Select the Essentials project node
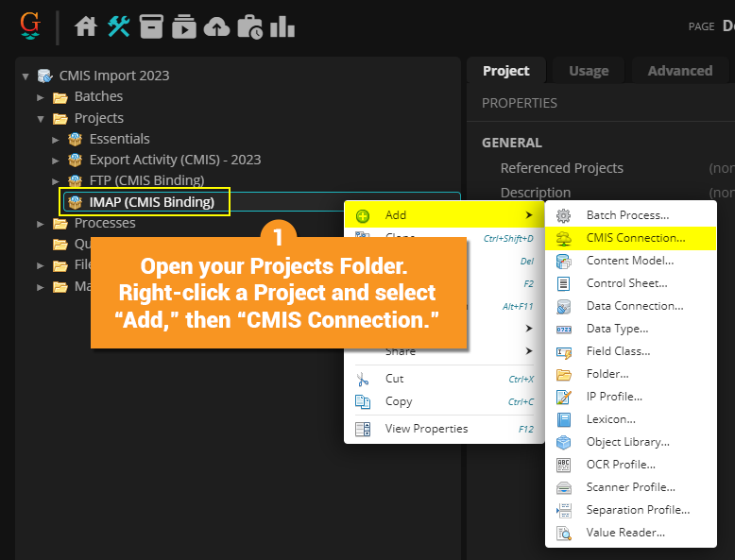Image resolution: width=735 pixels, height=560 pixels. (120, 139)
